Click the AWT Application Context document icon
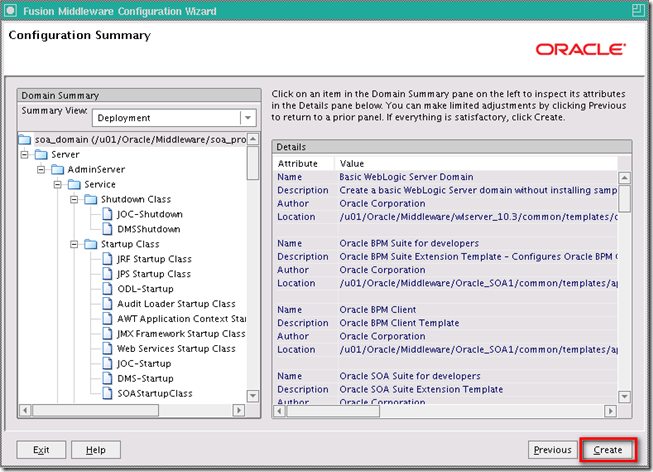The image size is (653, 472). pyautogui.click(x=107, y=319)
